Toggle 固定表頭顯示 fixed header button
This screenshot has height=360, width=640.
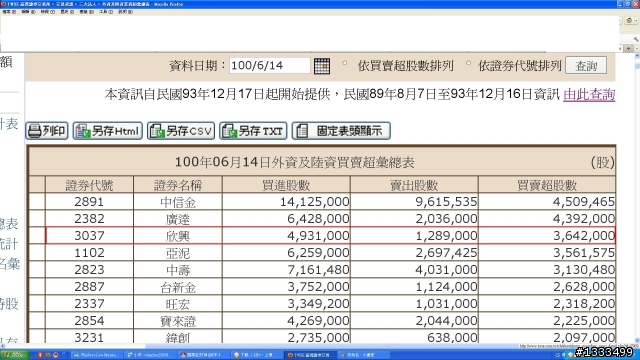pos(341,131)
